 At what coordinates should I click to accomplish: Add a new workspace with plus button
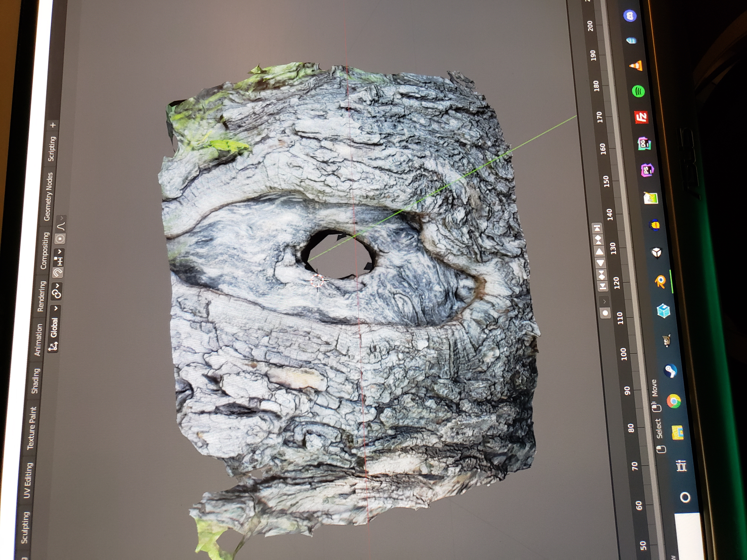click(x=53, y=125)
